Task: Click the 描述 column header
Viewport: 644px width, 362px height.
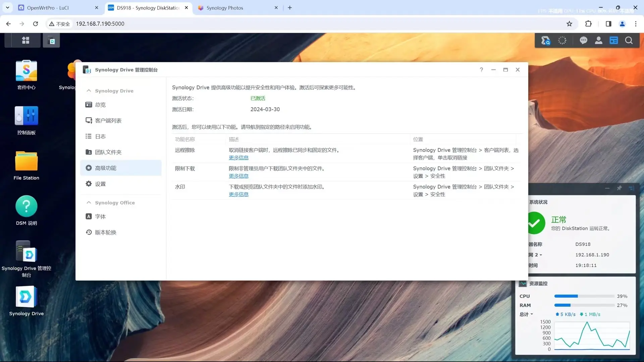Action: point(234,139)
